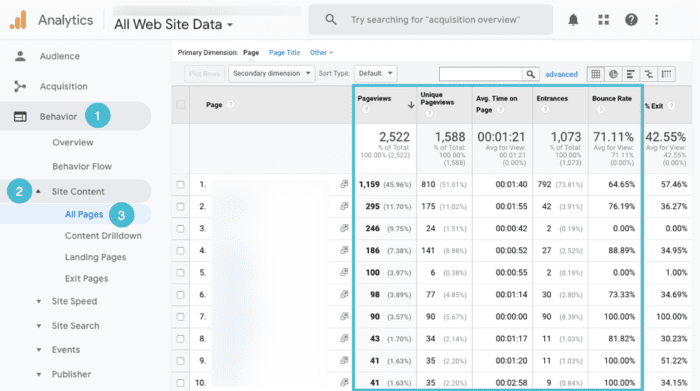
Task: Select Page Title primary dimension
Action: click(x=284, y=53)
